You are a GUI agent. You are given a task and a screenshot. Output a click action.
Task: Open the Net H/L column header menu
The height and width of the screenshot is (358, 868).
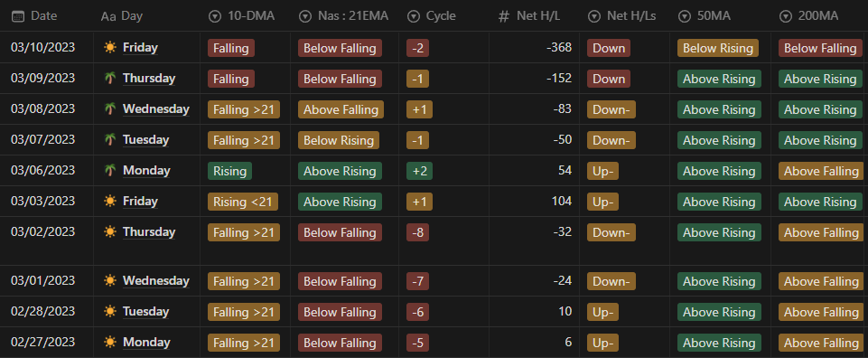(534, 16)
